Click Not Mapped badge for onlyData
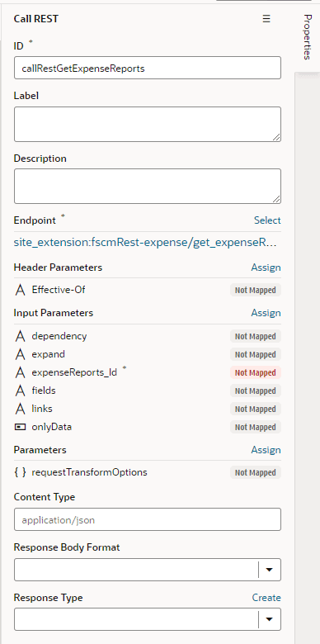 tap(255, 427)
